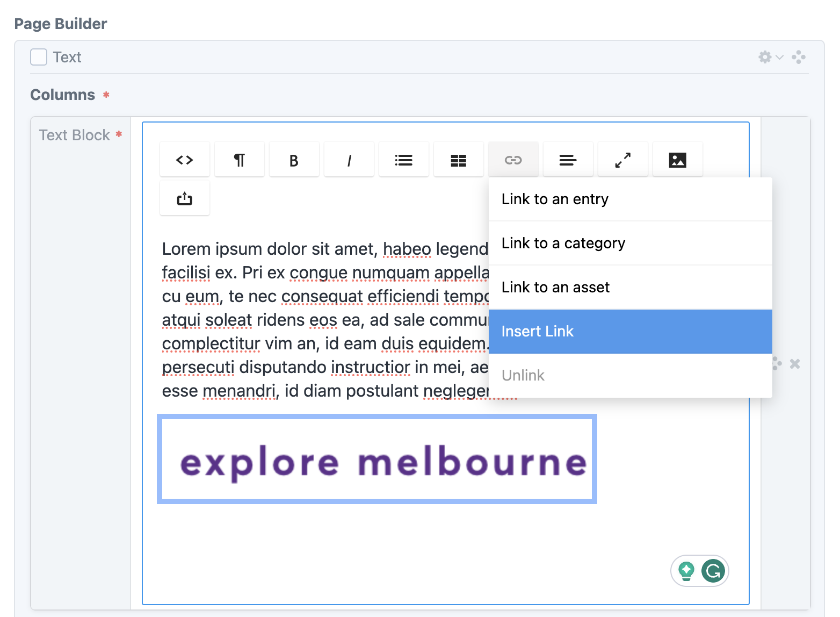Toggle italic formatting
The image size is (840, 617).
click(x=349, y=160)
